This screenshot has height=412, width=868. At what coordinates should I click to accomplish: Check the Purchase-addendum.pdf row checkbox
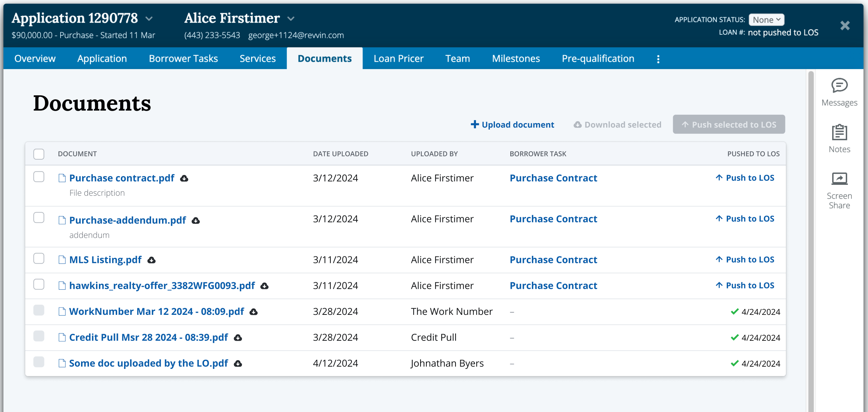pos(39,218)
